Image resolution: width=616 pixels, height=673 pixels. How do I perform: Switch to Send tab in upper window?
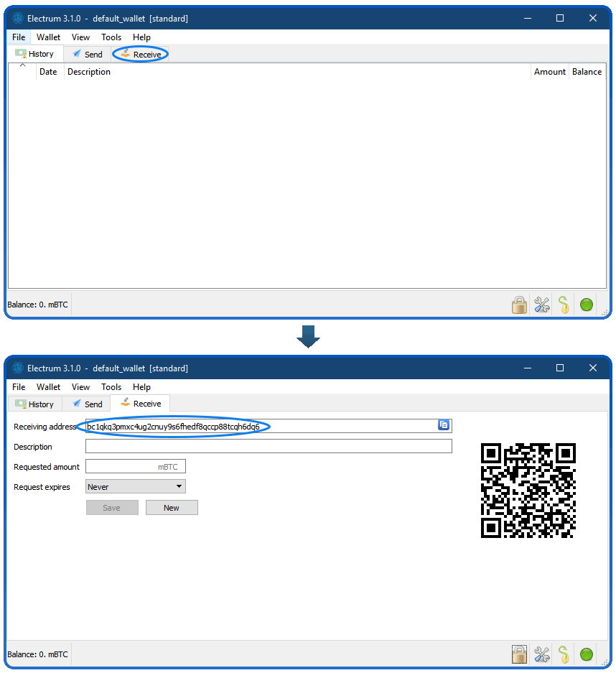pos(88,54)
